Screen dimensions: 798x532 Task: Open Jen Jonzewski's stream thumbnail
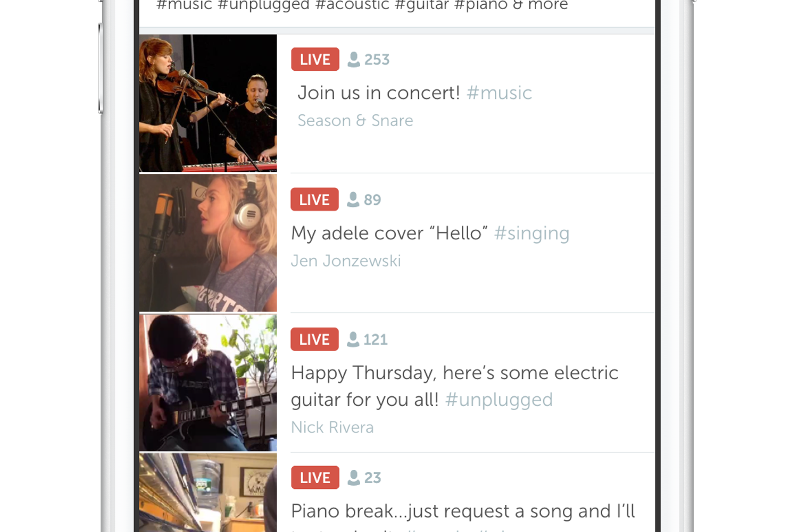point(207,243)
